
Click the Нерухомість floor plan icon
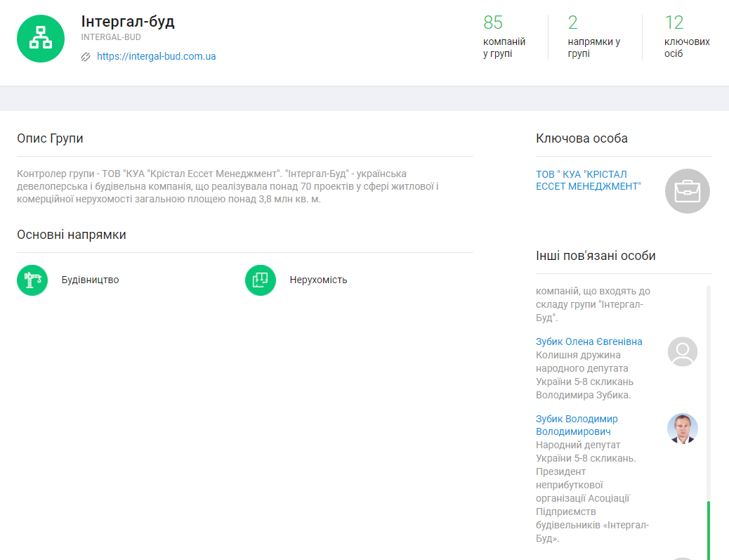coord(261,280)
